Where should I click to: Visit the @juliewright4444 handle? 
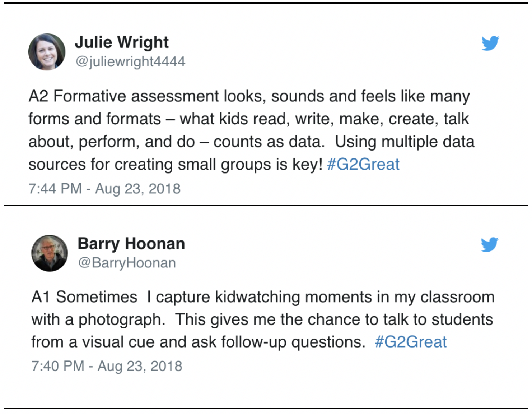[130, 61]
